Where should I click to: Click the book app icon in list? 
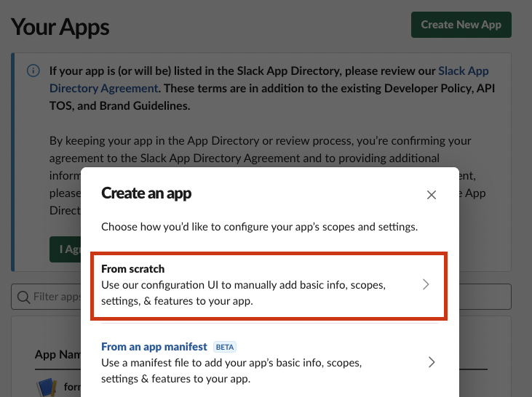pyautogui.click(x=47, y=387)
